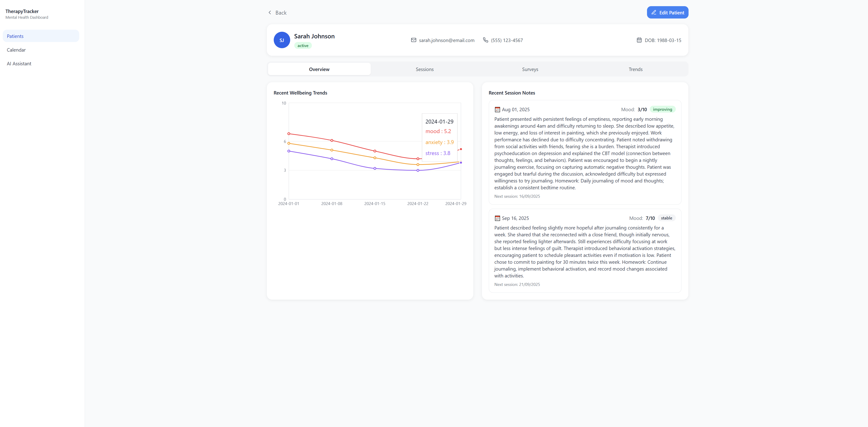Open Calendar in the sidebar
Image resolution: width=868 pixels, height=427 pixels.
point(16,50)
